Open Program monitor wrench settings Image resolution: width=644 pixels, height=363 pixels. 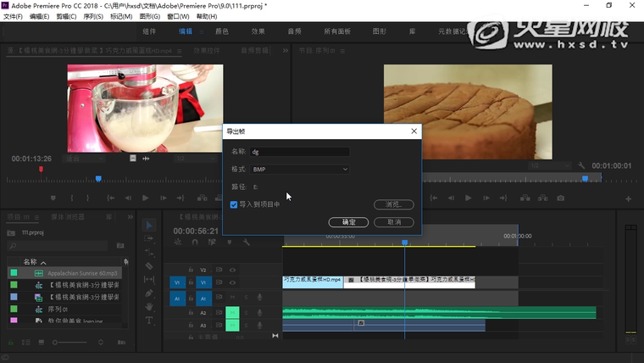coord(582,165)
